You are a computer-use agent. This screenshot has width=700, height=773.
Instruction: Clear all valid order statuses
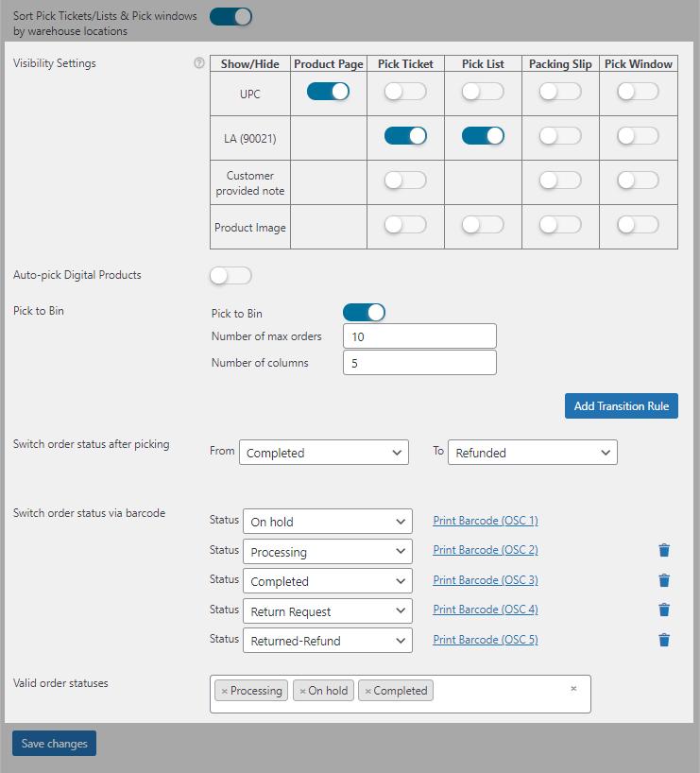573,689
